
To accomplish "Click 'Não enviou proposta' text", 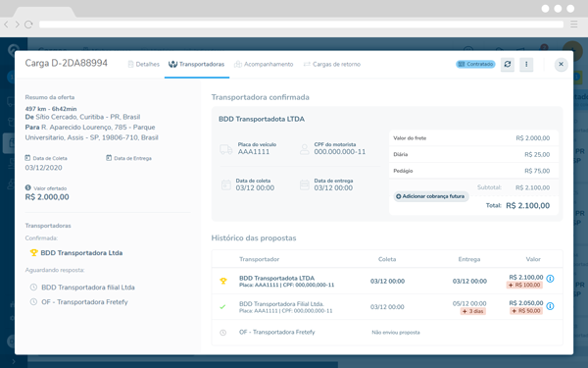I will (x=396, y=333).
